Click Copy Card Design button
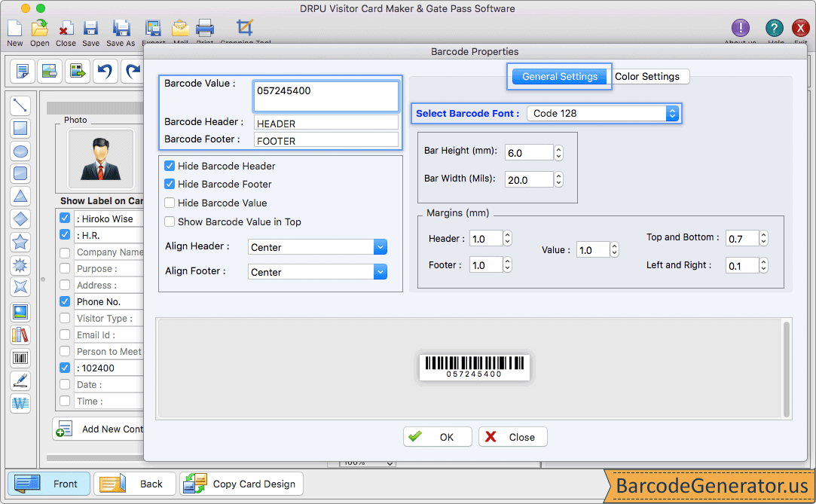The width and height of the screenshot is (816, 504). click(241, 484)
